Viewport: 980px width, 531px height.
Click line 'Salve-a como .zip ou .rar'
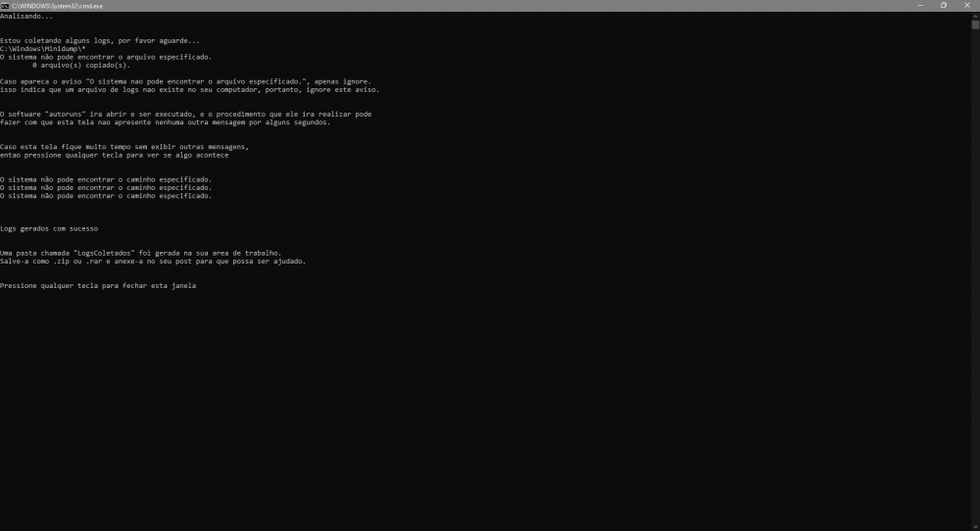pos(153,262)
